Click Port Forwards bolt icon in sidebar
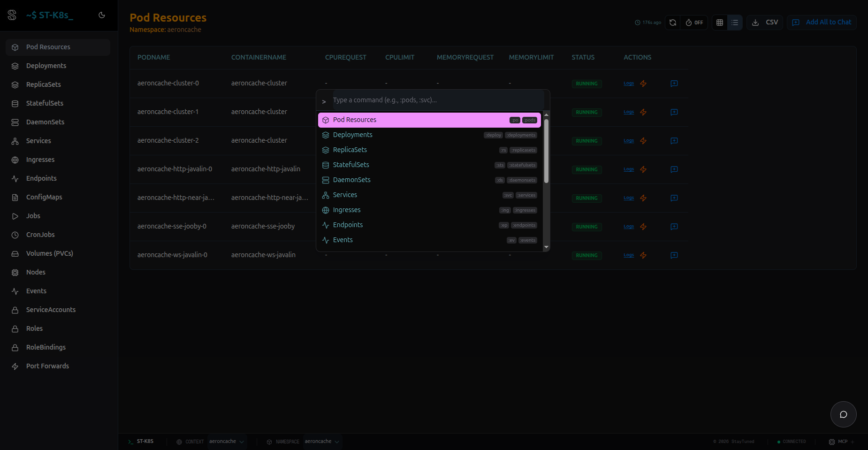Screen dimensions: 868x450 click(x=15, y=366)
